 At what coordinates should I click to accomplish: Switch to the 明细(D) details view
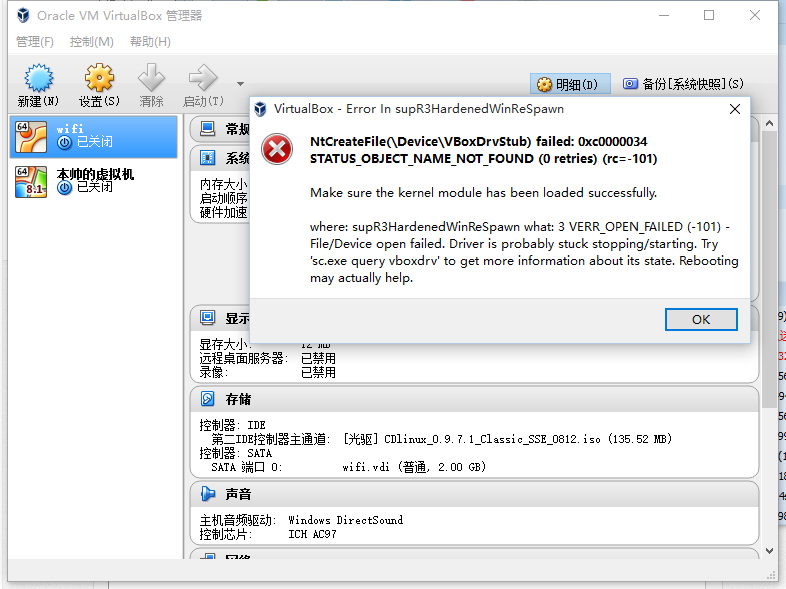coord(570,84)
